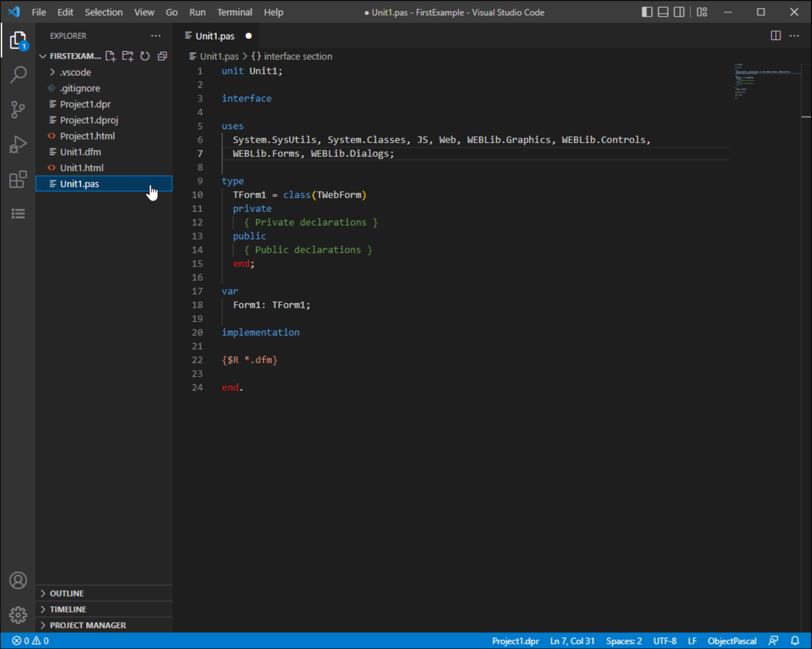
Task: Change end of line sequence LF
Action: click(x=692, y=641)
